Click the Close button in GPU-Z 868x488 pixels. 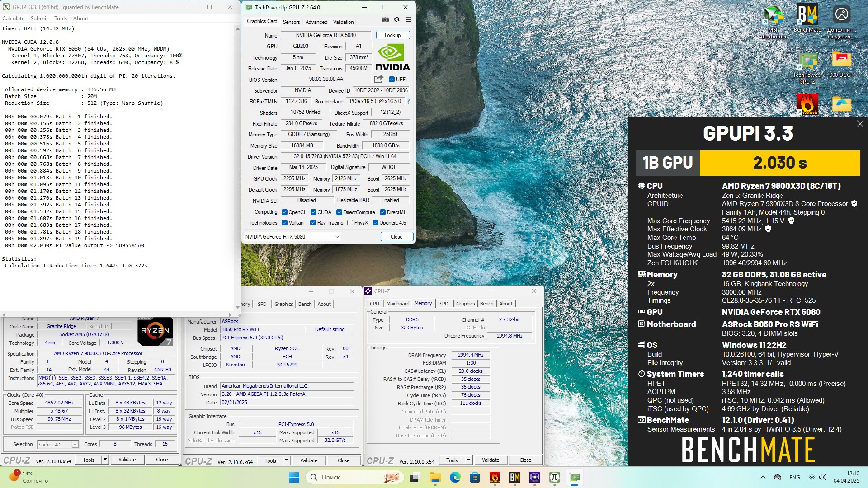coord(396,237)
